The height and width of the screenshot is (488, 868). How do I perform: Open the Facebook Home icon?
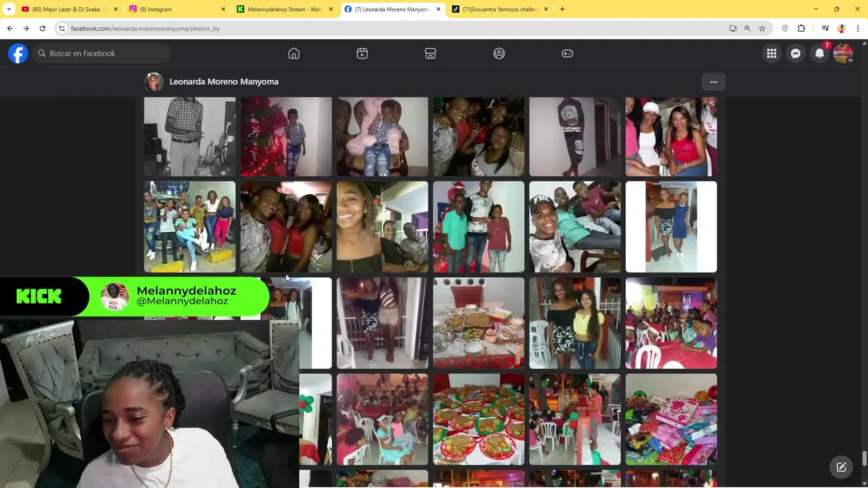[294, 54]
